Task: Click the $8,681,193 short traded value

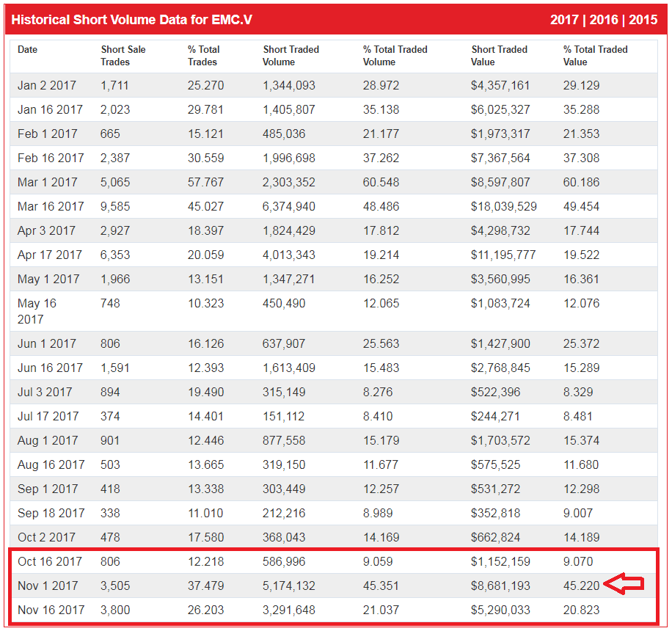Action: click(x=500, y=586)
